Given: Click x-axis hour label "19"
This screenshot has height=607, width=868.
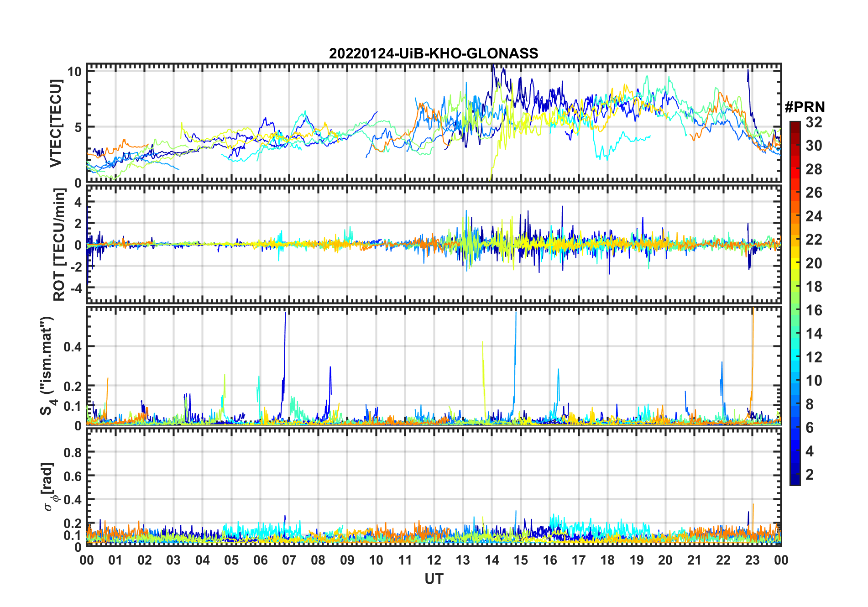Looking at the screenshot, I should tap(637, 560).
